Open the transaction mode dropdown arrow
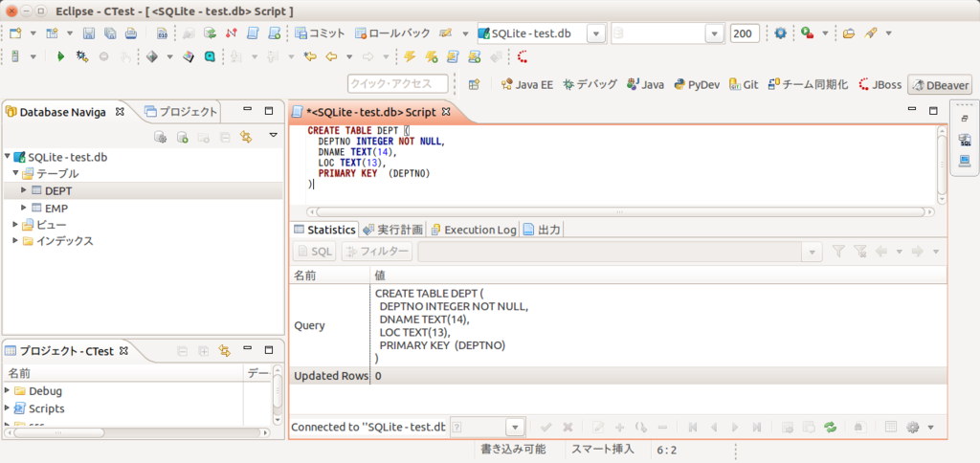980x463 pixels. 464,33
